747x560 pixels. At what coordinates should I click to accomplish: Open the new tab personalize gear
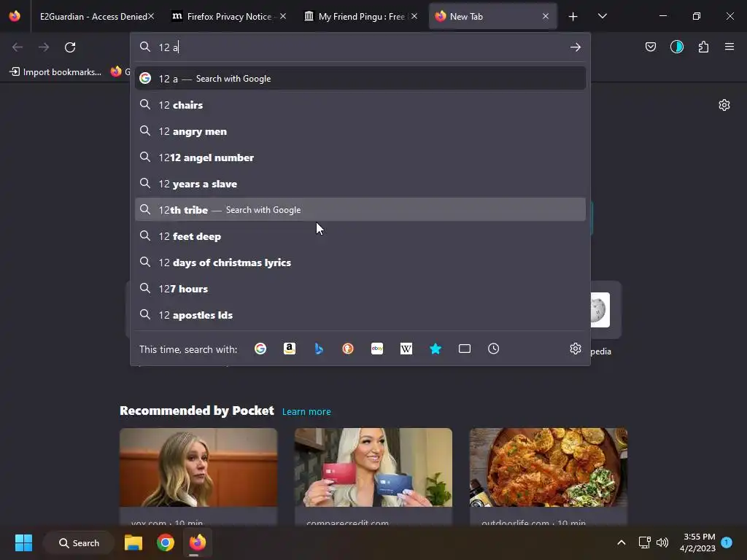(724, 105)
